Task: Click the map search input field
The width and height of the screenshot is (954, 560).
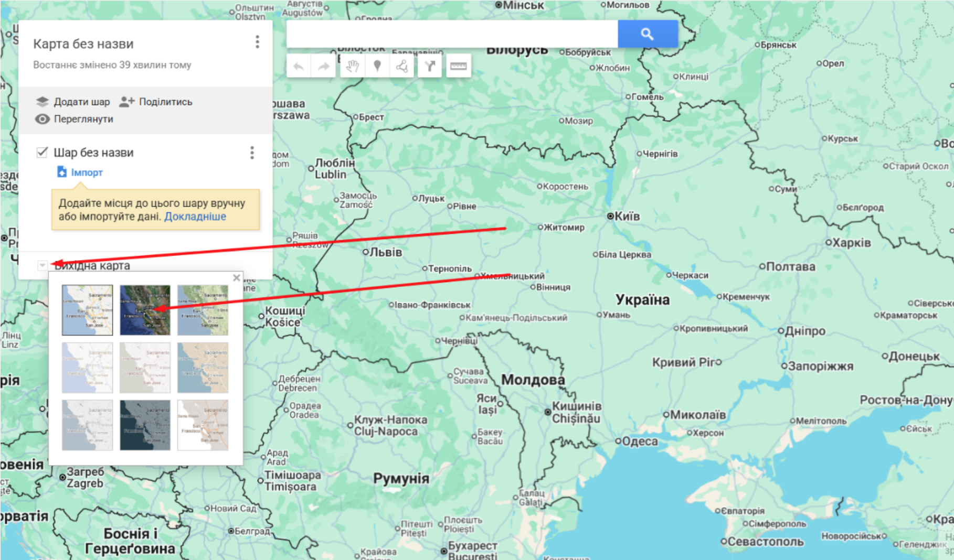Action: click(x=451, y=34)
